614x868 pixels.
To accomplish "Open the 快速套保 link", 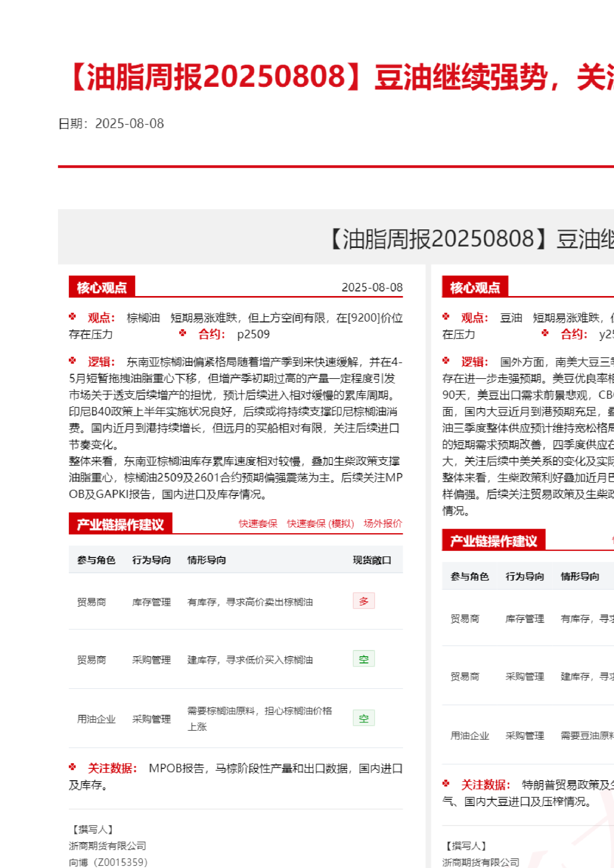I will pos(258,523).
